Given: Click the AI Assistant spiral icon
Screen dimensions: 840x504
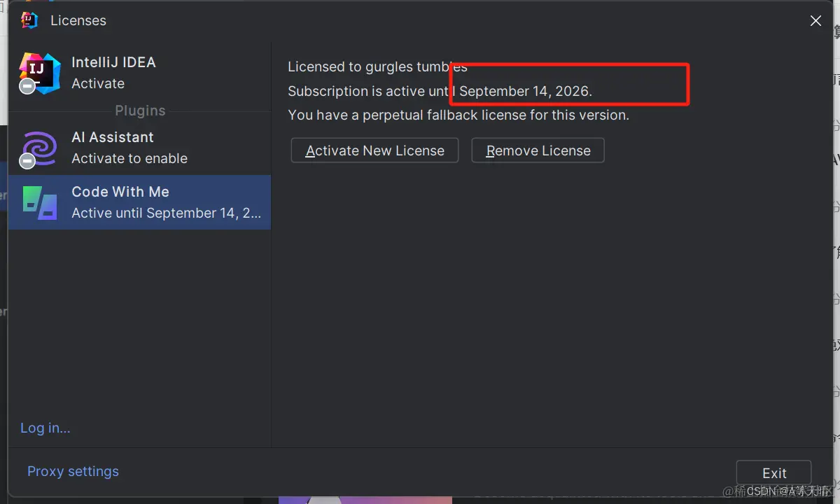Looking at the screenshot, I should tap(39, 148).
